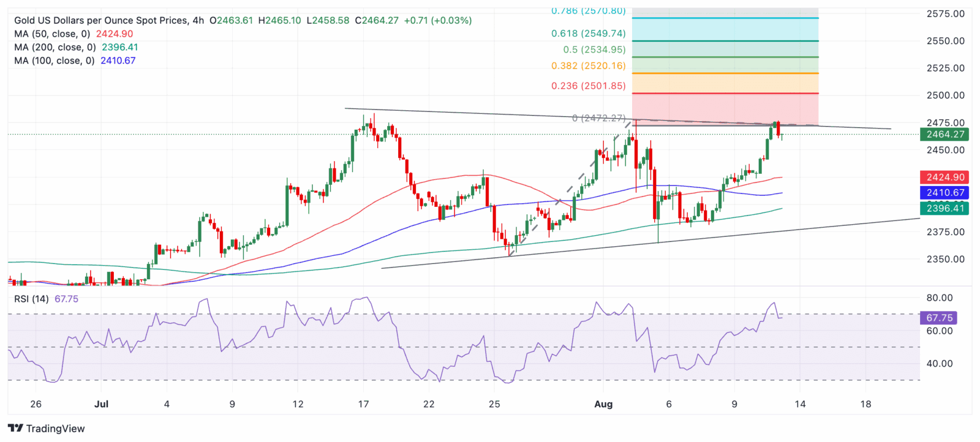Select the 0.618 (2549.74) Fibonacci level label

[589, 34]
